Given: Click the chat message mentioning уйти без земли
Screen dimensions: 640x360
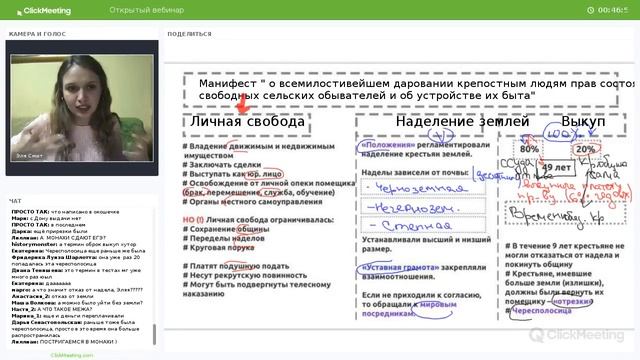Looking at the screenshot, I should [77, 303].
